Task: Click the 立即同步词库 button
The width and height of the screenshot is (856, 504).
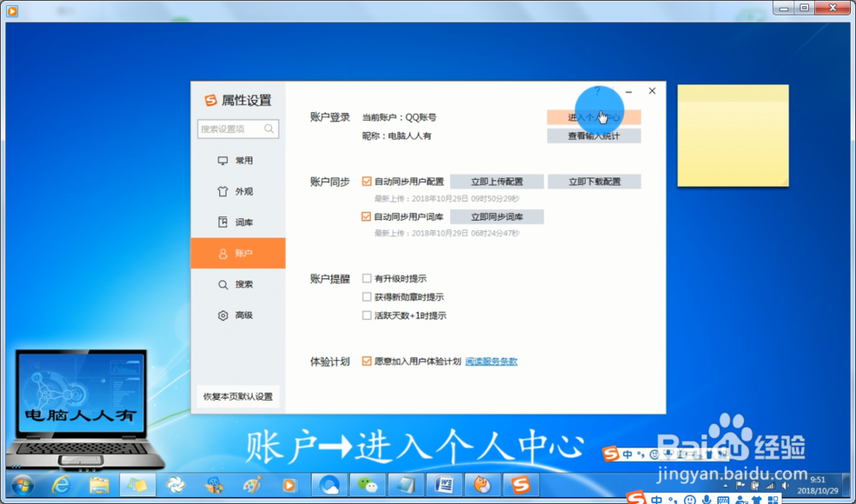Action: tap(496, 216)
